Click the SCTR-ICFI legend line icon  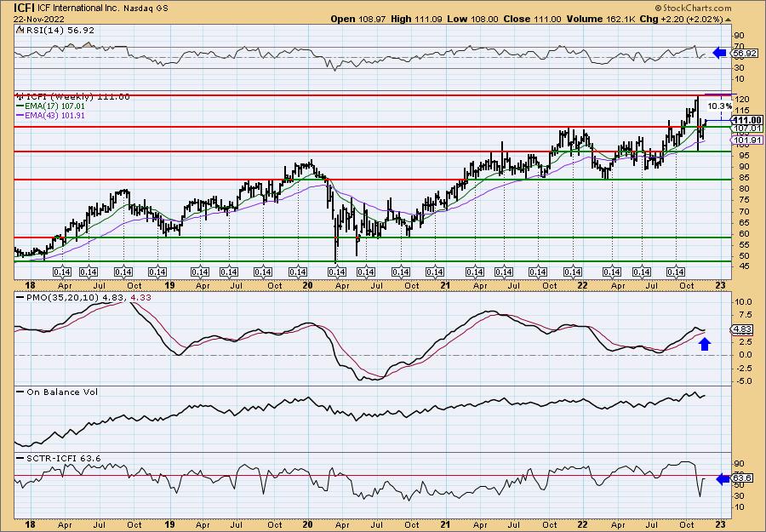[20, 458]
